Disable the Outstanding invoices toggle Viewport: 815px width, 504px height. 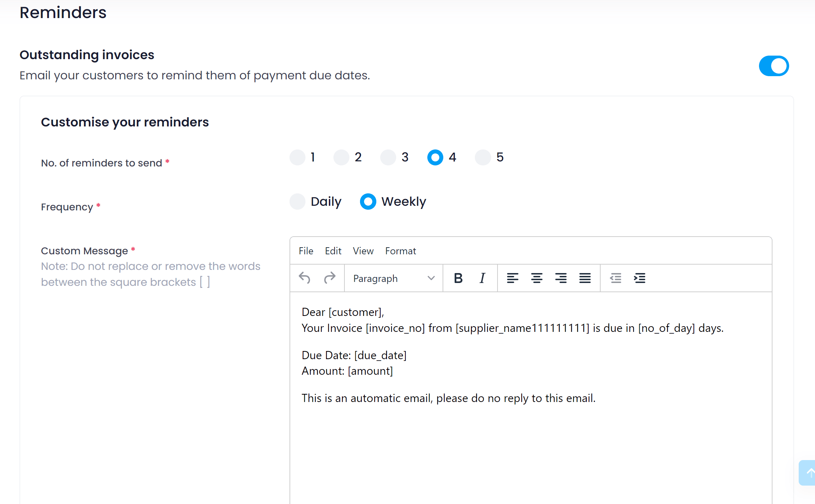coord(774,66)
